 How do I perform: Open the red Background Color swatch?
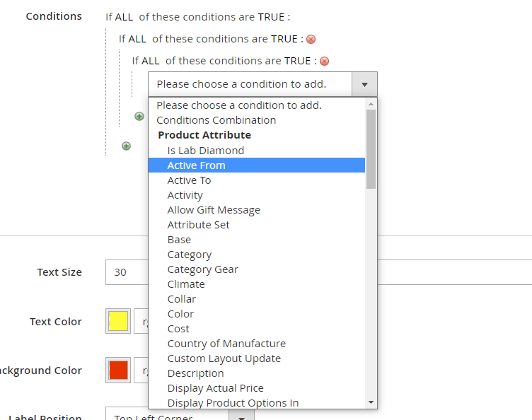tap(118, 370)
